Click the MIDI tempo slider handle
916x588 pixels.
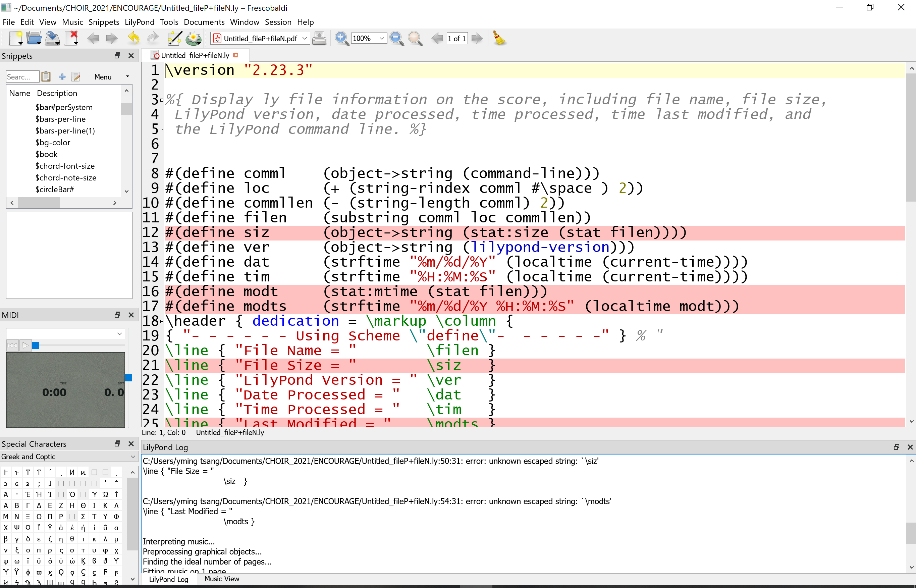pyautogui.click(x=129, y=378)
